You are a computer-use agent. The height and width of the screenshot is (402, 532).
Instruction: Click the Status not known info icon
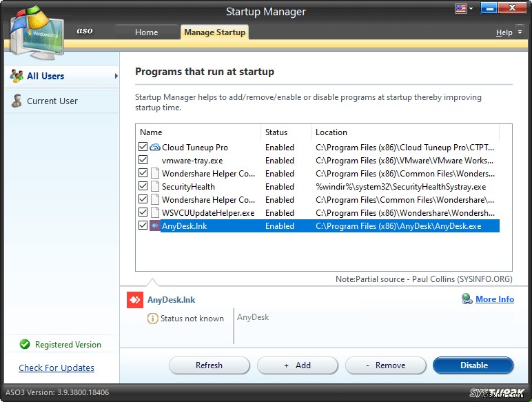point(152,319)
